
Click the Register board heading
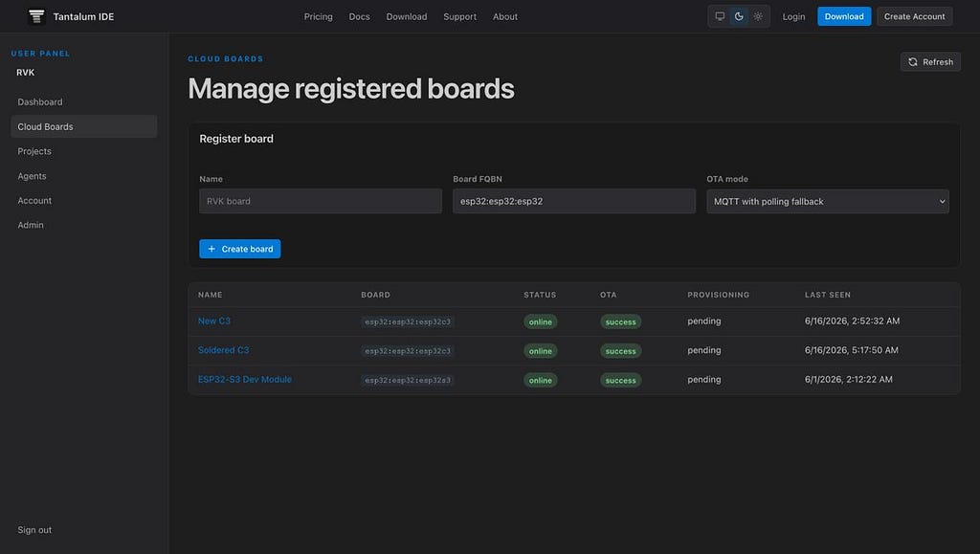coord(236,139)
